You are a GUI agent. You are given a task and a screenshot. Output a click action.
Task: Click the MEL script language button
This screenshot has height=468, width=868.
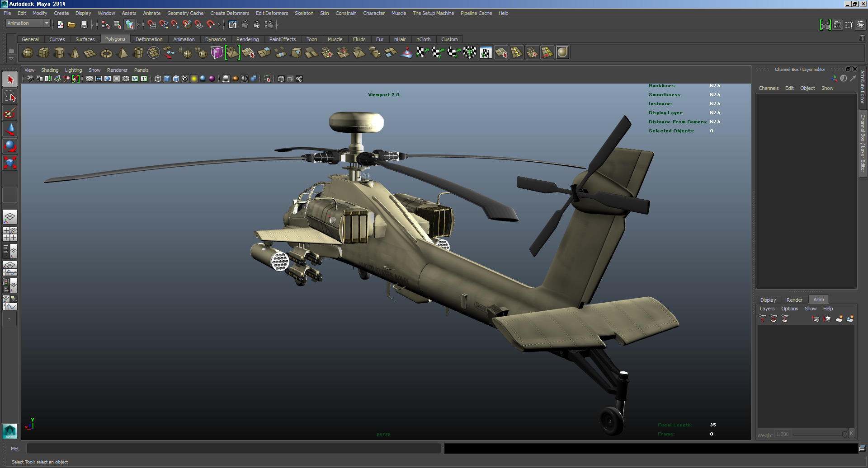pyautogui.click(x=15, y=449)
